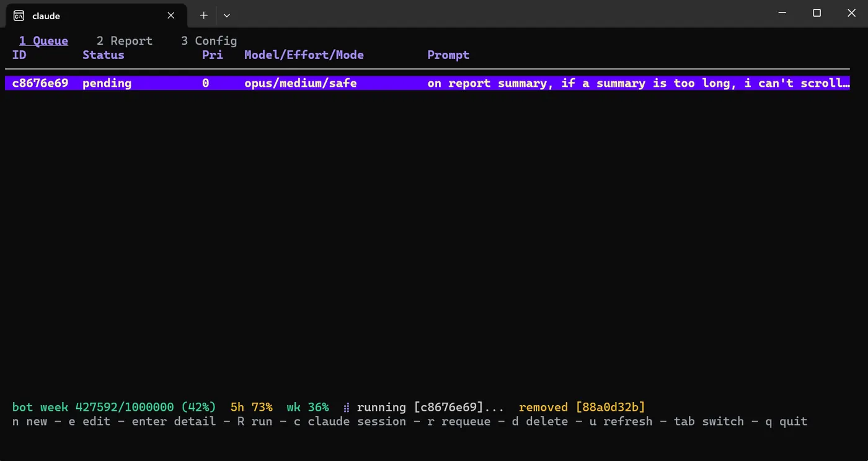Click the 'n new' shortcut hint
Image resolution: width=868 pixels, height=461 pixels.
pos(30,421)
